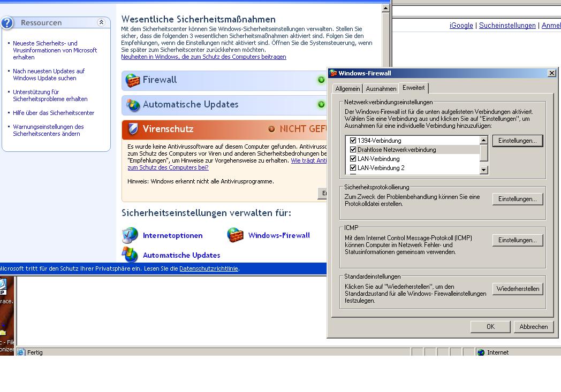Click the connections list scrollbar thumb
This screenshot has height=392, width=561.
coord(484,152)
